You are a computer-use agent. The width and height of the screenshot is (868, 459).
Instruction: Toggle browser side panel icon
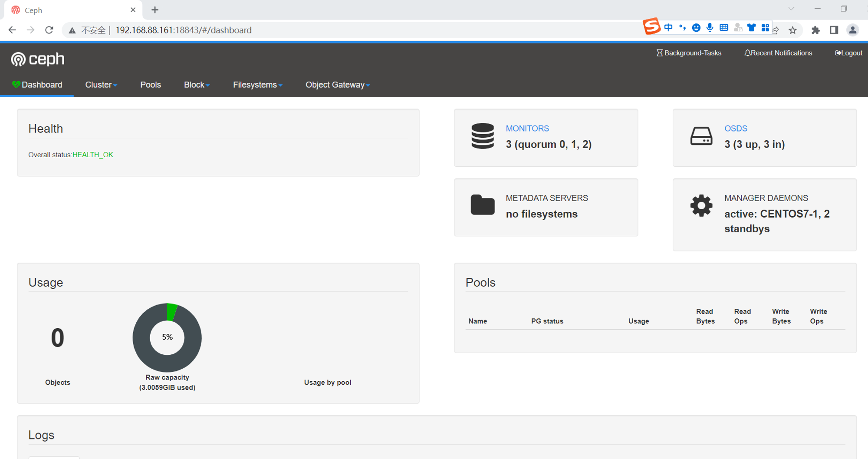tap(834, 30)
